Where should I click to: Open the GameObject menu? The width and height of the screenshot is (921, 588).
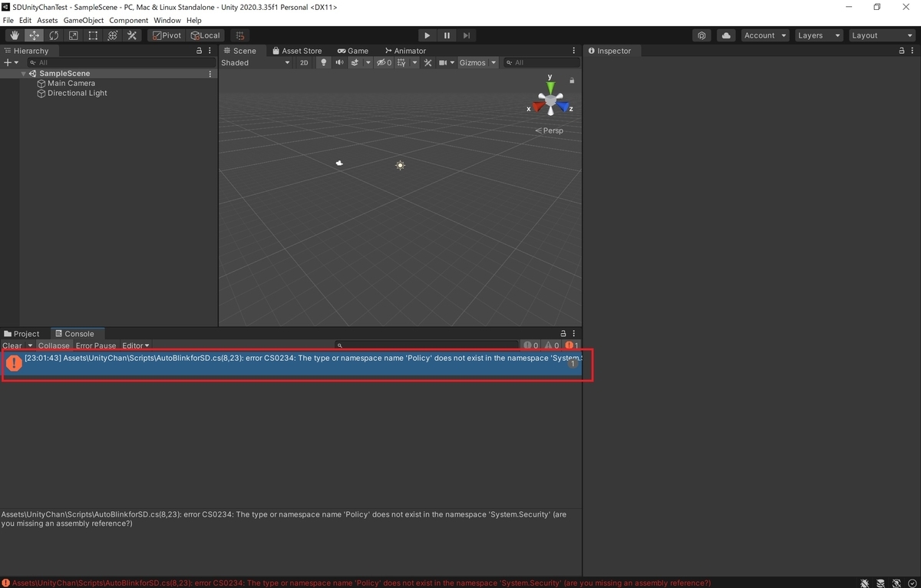[84, 20]
